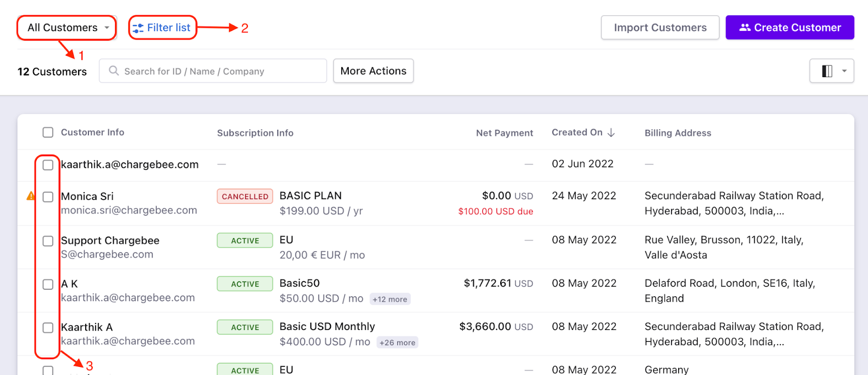
Task: Show the +26 more subscriptions badge
Action: point(397,342)
